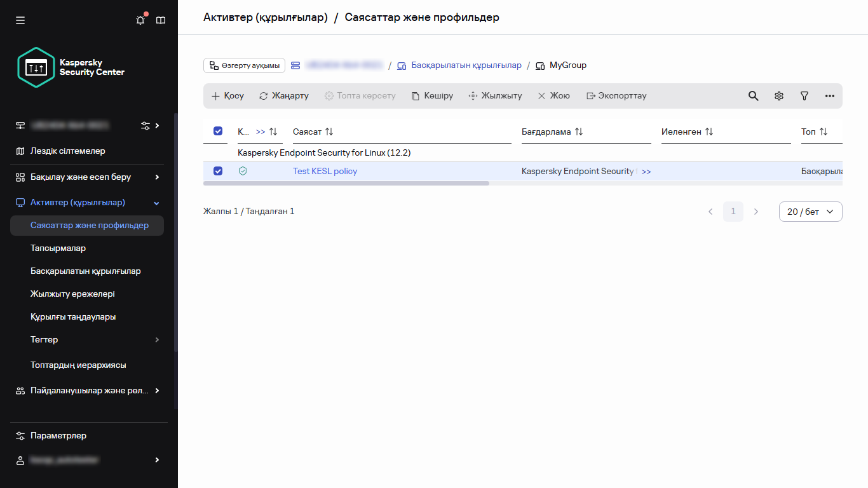
Task: Sort by the Саясат column arrows
Action: (329, 132)
